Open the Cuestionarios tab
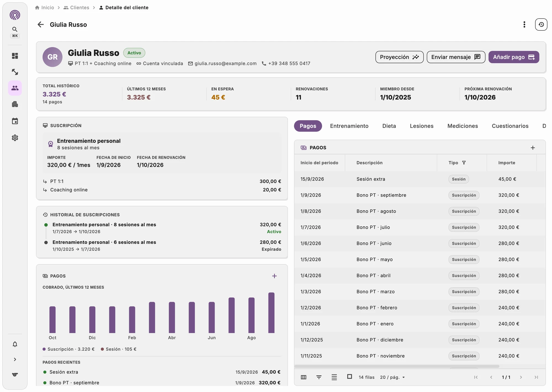 [x=510, y=126]
